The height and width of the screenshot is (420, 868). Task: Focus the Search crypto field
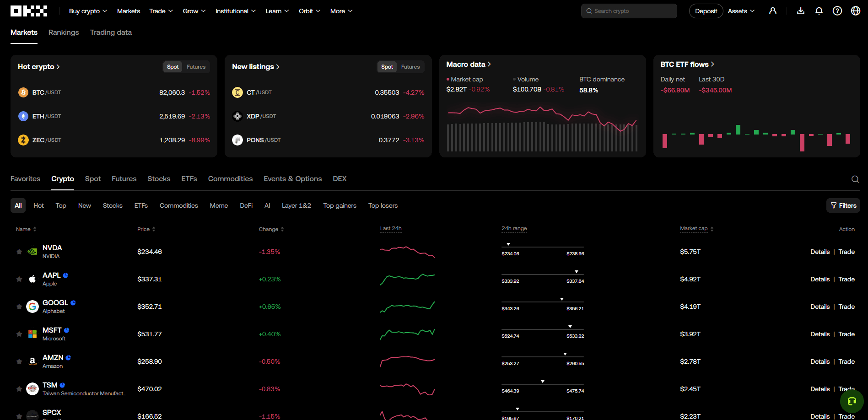point(629,11)
